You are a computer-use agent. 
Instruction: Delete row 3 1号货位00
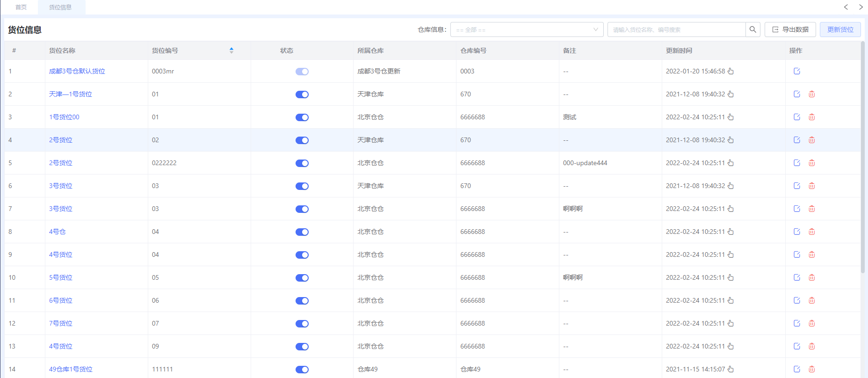click(812, 117)
